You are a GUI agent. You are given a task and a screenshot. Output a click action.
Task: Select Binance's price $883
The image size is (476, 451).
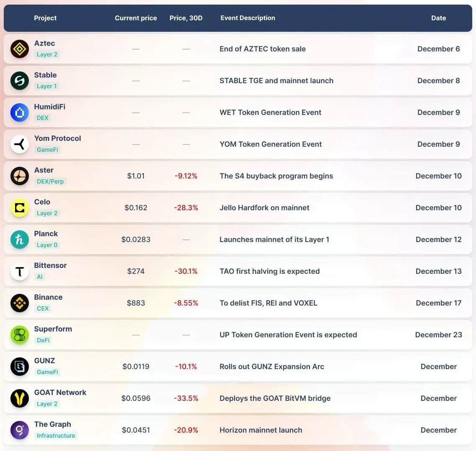136,303
